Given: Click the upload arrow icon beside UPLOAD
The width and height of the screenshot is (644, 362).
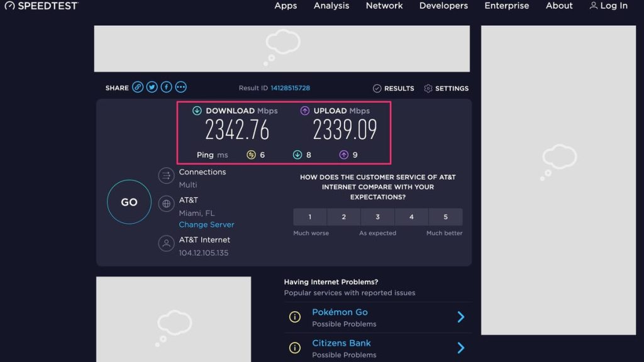Looking at the screenshot, I should pos(305,111).
